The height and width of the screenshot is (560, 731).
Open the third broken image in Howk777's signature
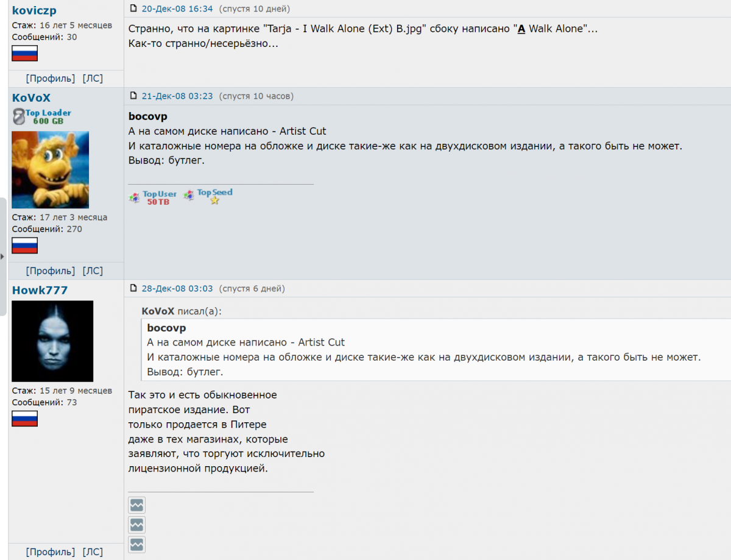136,544
